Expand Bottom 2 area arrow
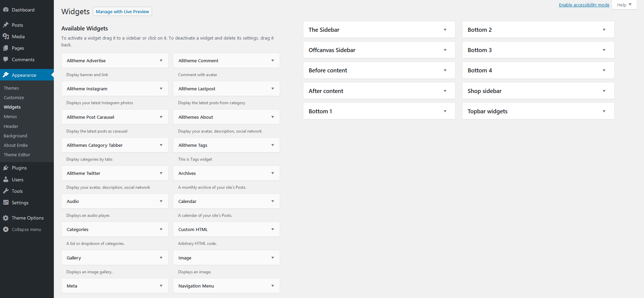Image resolution: width=644 pixels, height=298 pixels. tap(604, 30)
